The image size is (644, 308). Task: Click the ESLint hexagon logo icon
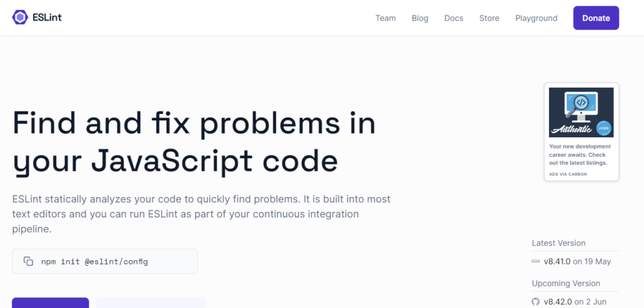click(21, 18)
